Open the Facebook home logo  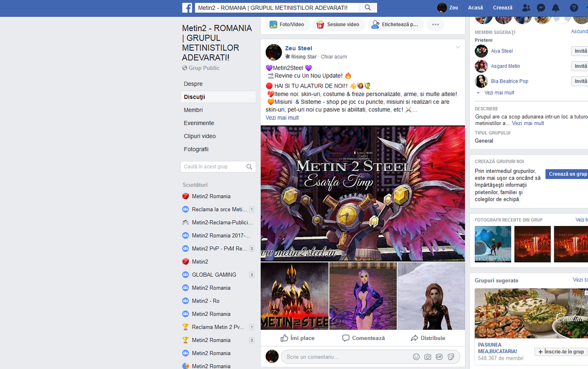tap(187, 8)
